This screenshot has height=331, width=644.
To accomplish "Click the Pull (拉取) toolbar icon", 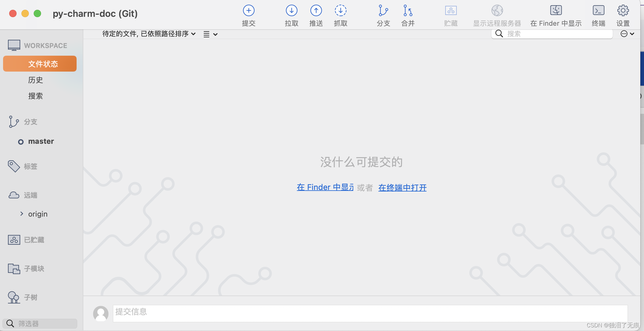I will [x=291, y=11].
